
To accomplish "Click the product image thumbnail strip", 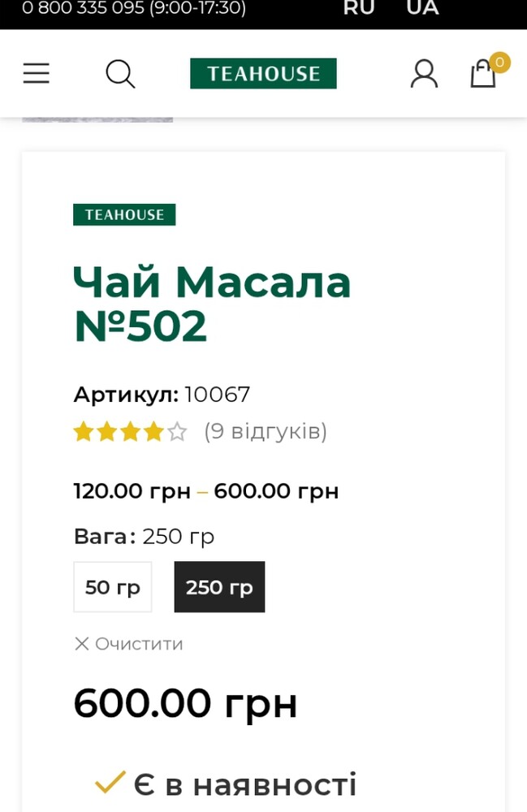I will point(97,119).
